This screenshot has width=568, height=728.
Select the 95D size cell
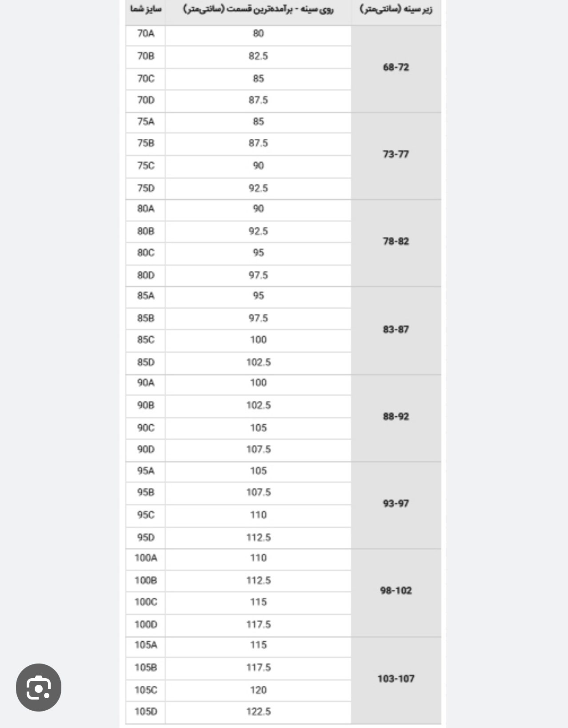coord(146,538)
